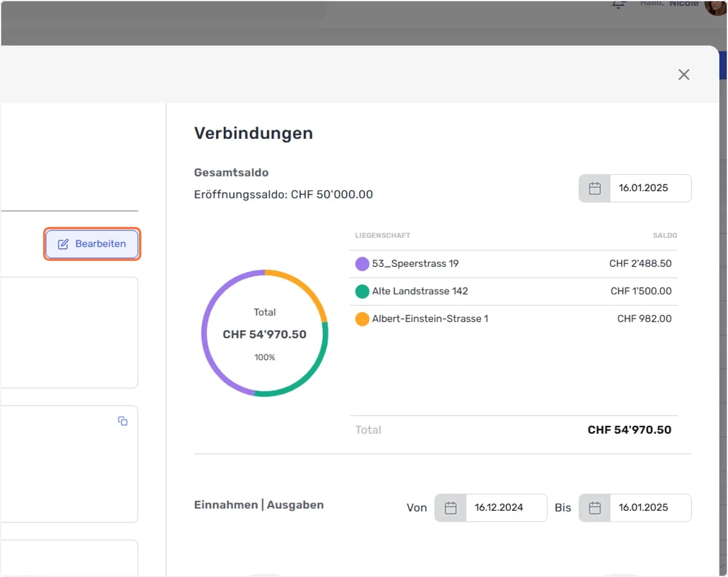Click the 100% label in the donut chart
The image size is (728, 577).
pyautogui.click(x=265, y=357)
